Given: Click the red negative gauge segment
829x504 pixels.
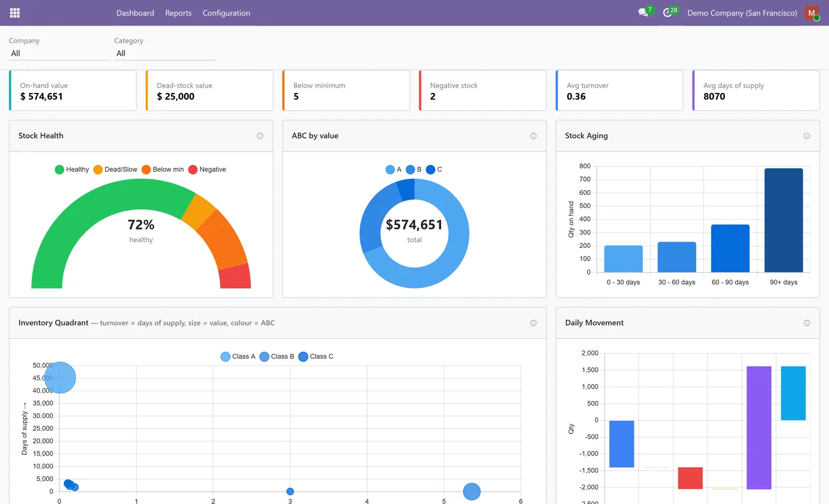Looking at the screenshot, I should tap(236, 277).
